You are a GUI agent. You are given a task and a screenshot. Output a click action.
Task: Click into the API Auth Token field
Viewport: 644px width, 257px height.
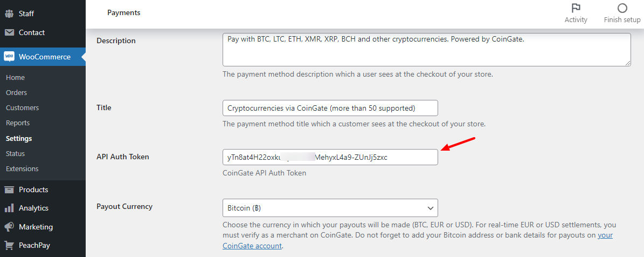pos(330,157)
